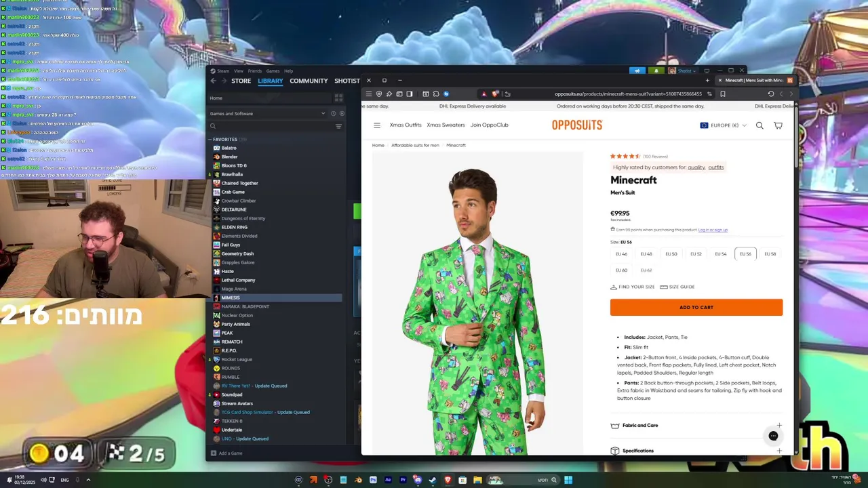Open Affordable suits for men breadcrumb
This screenshot has width=868, height=488.
[415, 146]
